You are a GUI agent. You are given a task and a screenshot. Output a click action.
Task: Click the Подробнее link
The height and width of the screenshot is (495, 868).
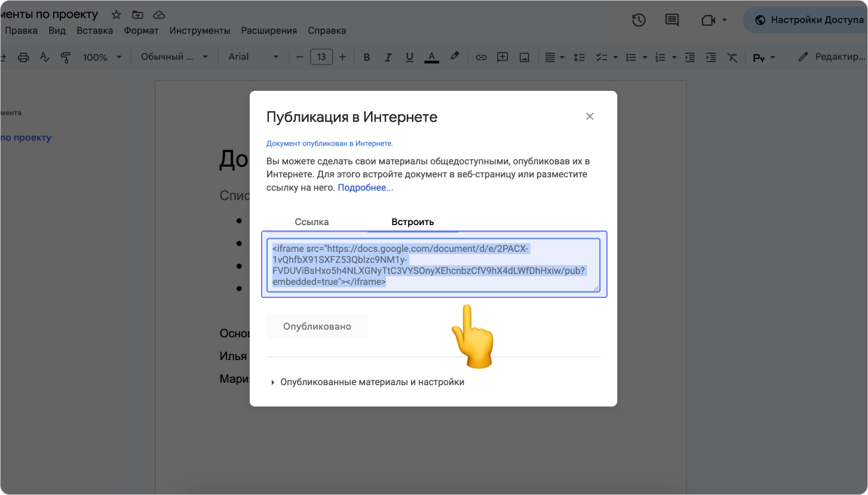click(366, 187)
